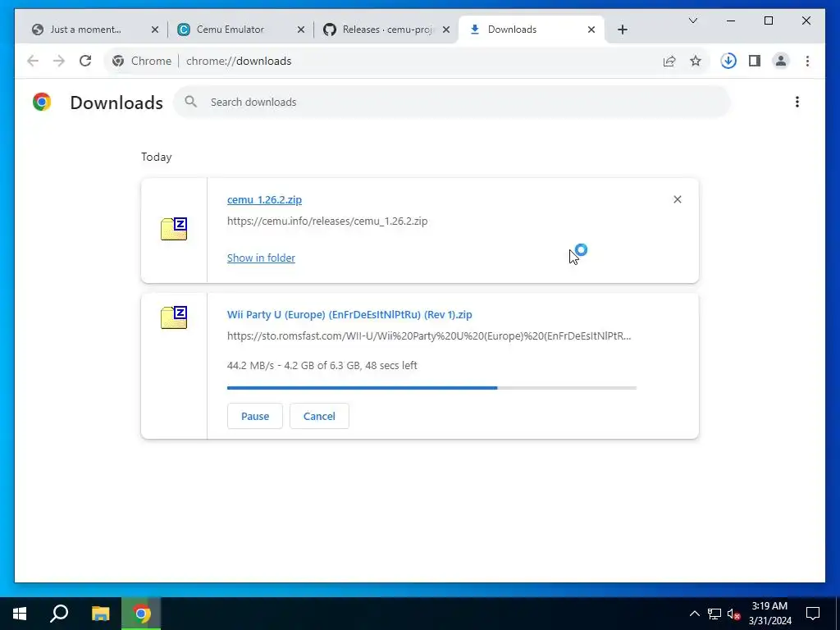Focus the Search downloads field
Image resolution: width=840 pixels, height=630 pixels.
(451, 102)
